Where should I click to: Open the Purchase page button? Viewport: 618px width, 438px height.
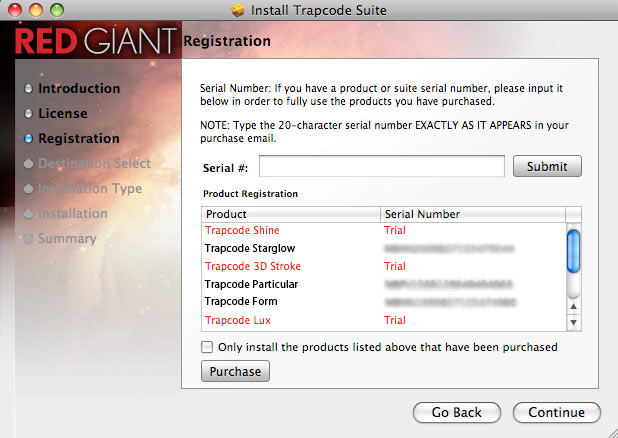pyautogui.click(x=235, y=371)
